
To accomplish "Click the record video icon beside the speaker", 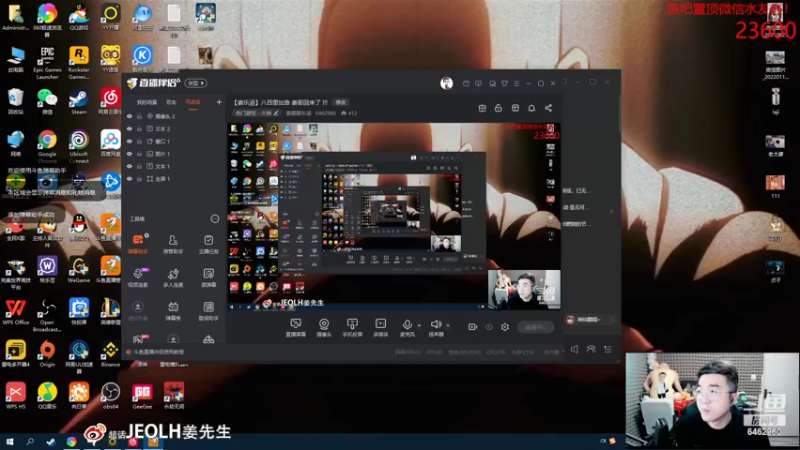I will (472, 327).
